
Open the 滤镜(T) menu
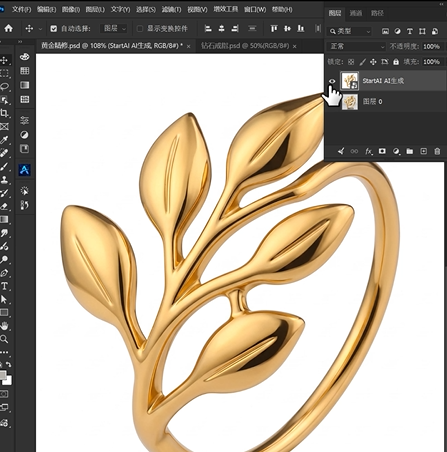(x=171, y=9)
